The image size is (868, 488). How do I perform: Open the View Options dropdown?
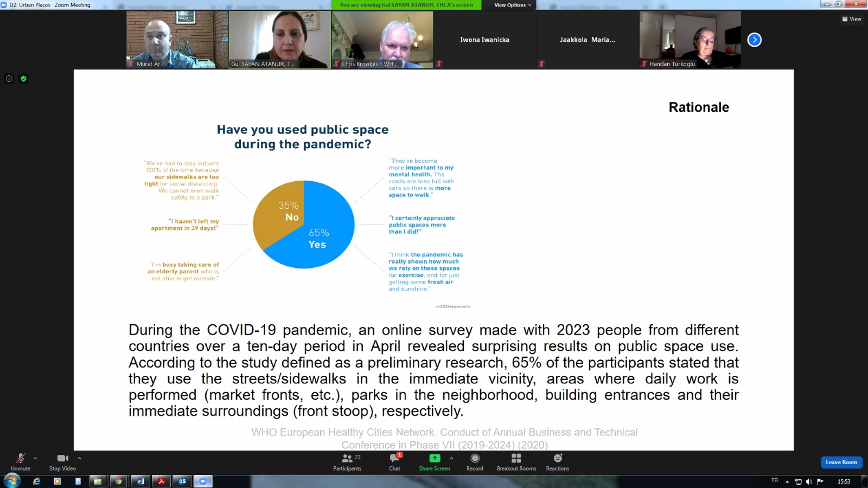point(513,5)
